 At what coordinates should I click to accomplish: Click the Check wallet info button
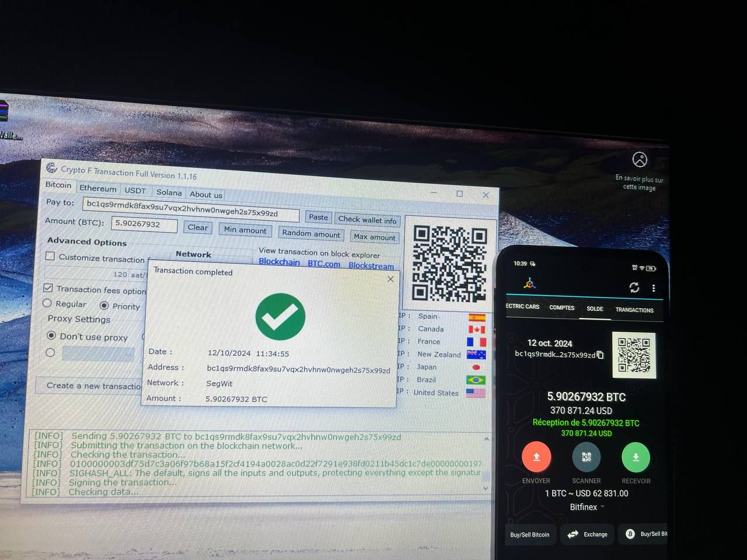367,220
